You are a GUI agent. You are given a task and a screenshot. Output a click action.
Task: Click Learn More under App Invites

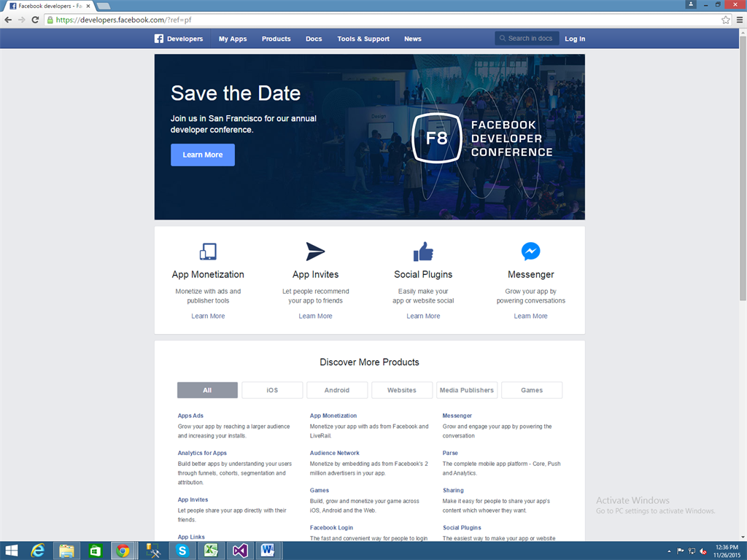[315, 316]
